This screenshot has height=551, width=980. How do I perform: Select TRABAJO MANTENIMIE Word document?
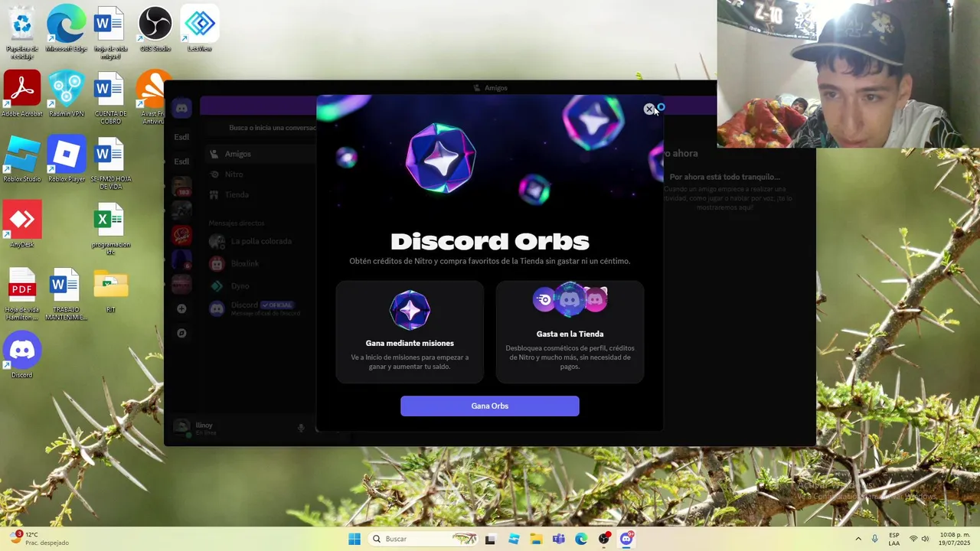point(66,294)
